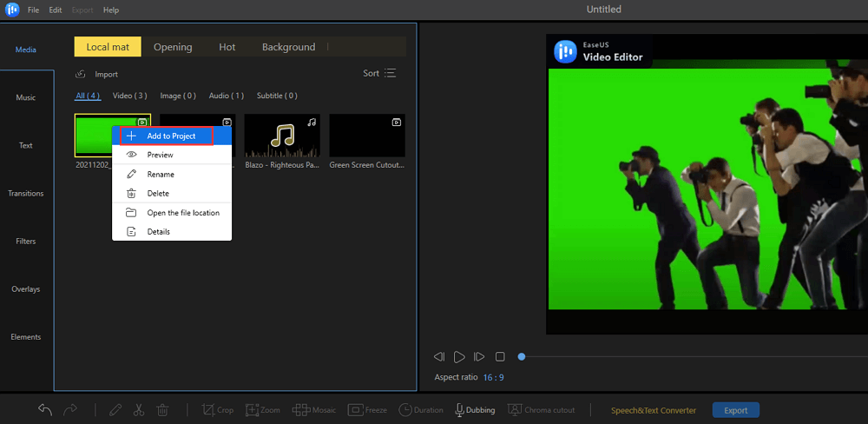The width and height of the screenshot is (868, 424).
Task: Choose Add to Project from context menu
Action: (170, 136)
